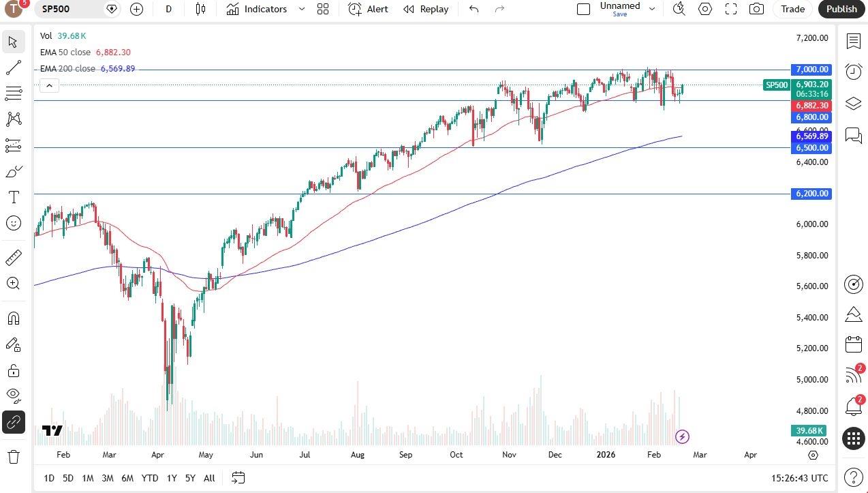Open the candle style selector dropdown
Viewport: 868px width, 493px height.
(x=201, y=9)
